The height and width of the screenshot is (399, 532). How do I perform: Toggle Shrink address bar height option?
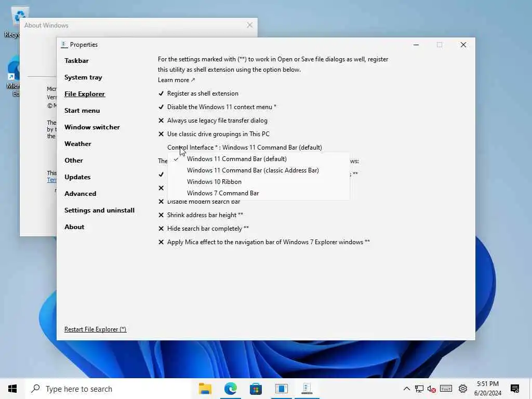pyautogui.click(x=201, y=215)
